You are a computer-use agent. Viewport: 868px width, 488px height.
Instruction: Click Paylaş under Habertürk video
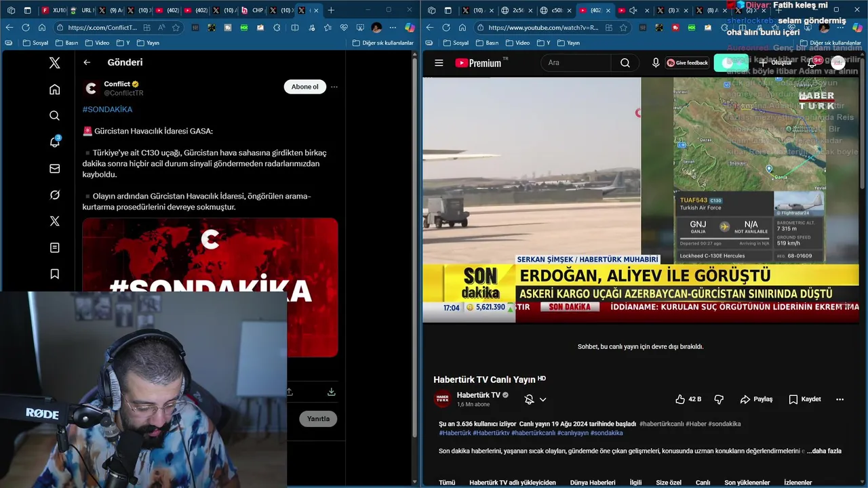(757, 399)
